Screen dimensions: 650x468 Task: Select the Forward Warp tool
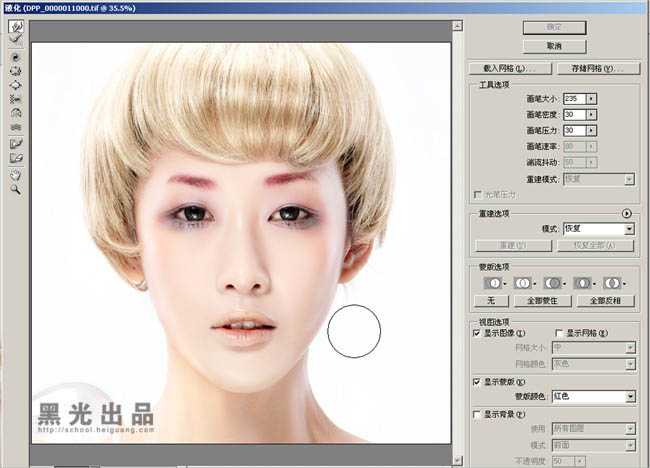point(16,26)
